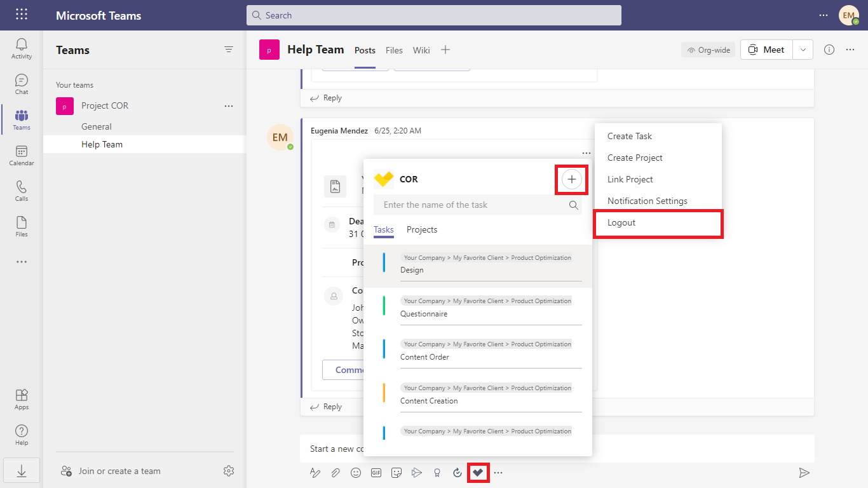The height and width of the screenshot is (488, 868).
Task: Click the Stream video icon in compose bar
Action: tap(417, 472)
